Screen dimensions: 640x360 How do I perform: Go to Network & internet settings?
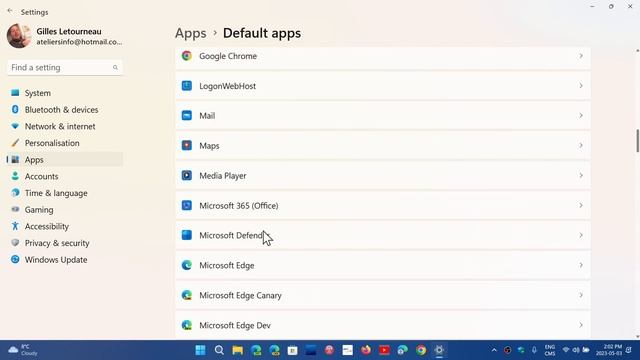(x=65, y=127)
